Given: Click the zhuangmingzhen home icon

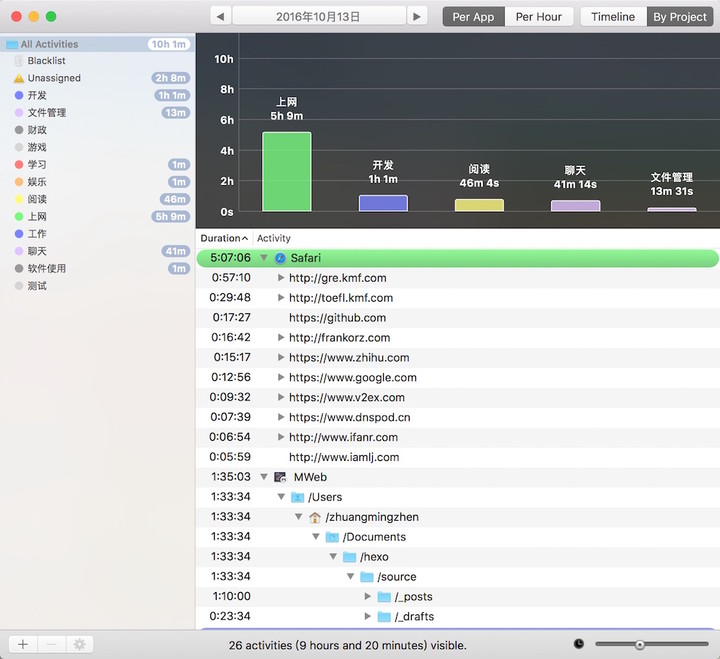Looking at the screenshot, I should tap(315, 517).
